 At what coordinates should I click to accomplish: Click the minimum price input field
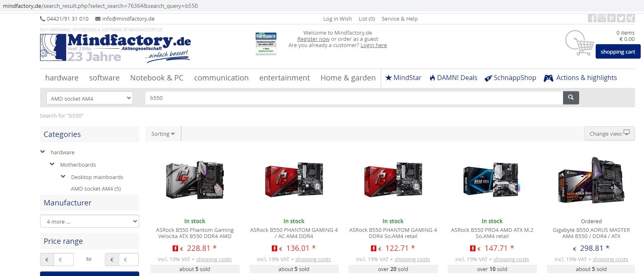coord(64,259)
